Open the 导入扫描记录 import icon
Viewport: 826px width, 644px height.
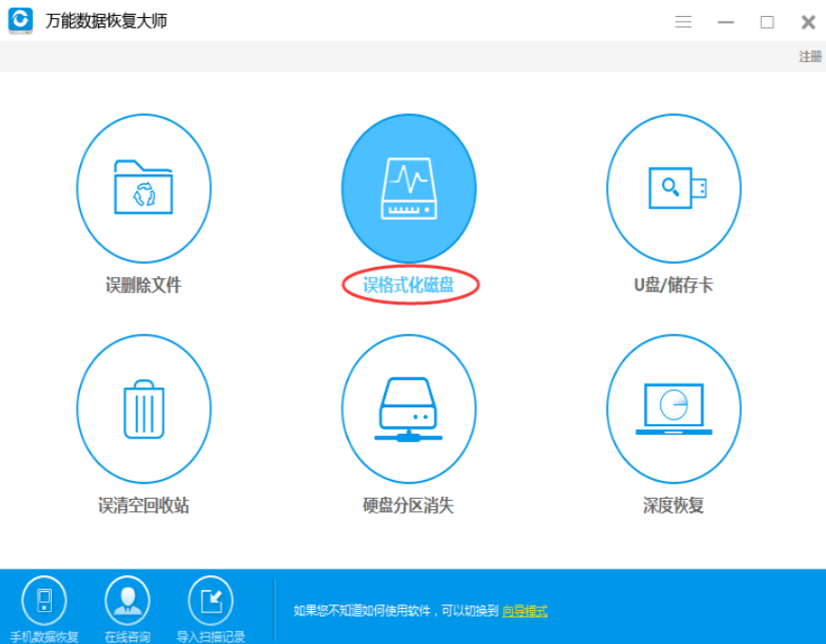(210, 600)
